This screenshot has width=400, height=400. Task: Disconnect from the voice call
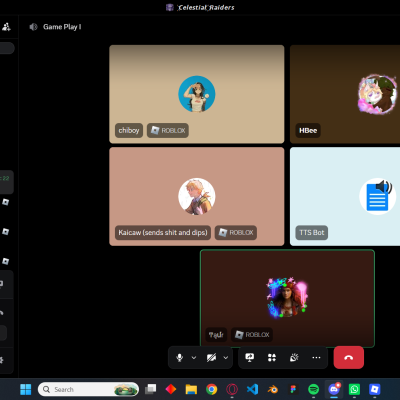pyautogui.click(x=349, y=358)
